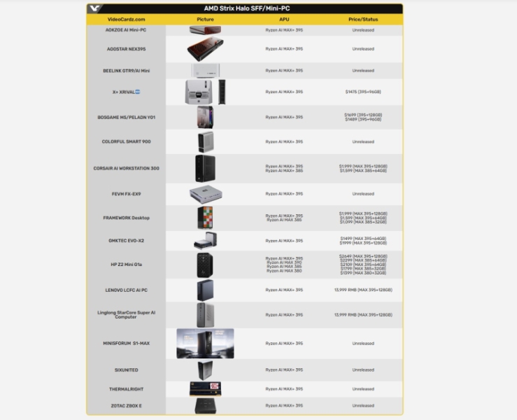Image resolution: width=517 pixels, height=420 pixels.
Task: View the X+ XRIVAL product image
Action: pyautogui.click(x=205, y=92)
